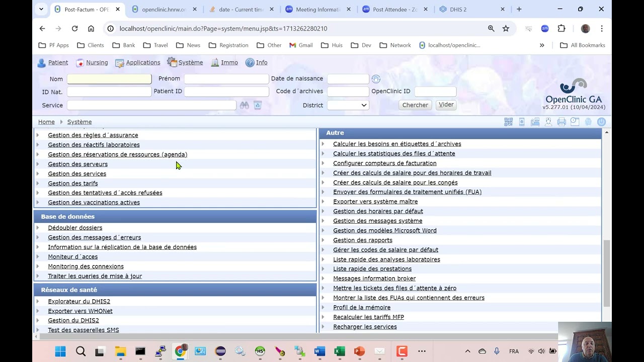
Task: Click the recycle icon beside Service field
Action: [258, 105]
